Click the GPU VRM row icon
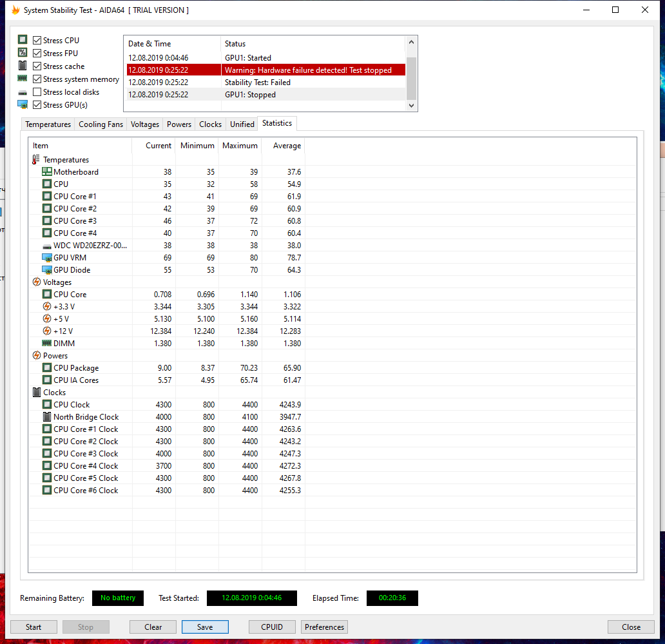The height and width of the screenshot is (644, 665). [x=46, y=257]
